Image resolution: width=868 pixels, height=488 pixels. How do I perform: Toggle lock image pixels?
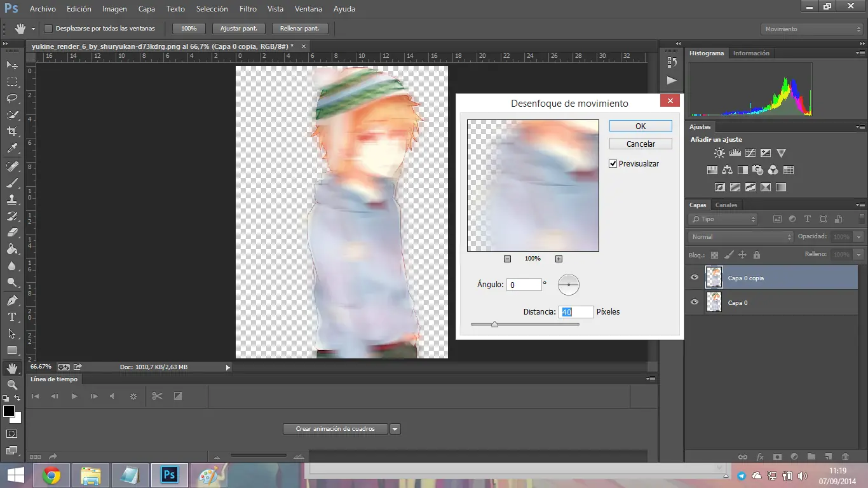(x=728, y=255)
